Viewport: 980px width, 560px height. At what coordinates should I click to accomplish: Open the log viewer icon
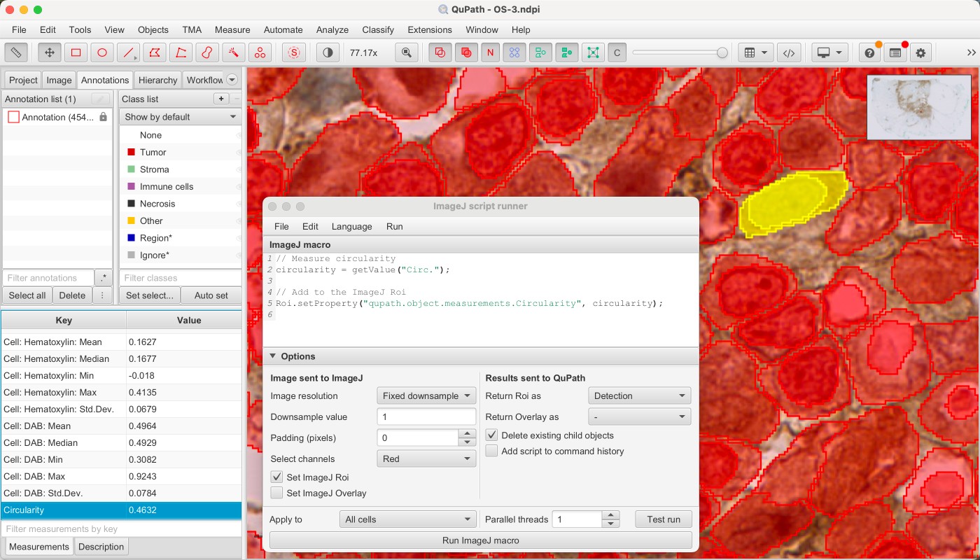click(895, 52)
